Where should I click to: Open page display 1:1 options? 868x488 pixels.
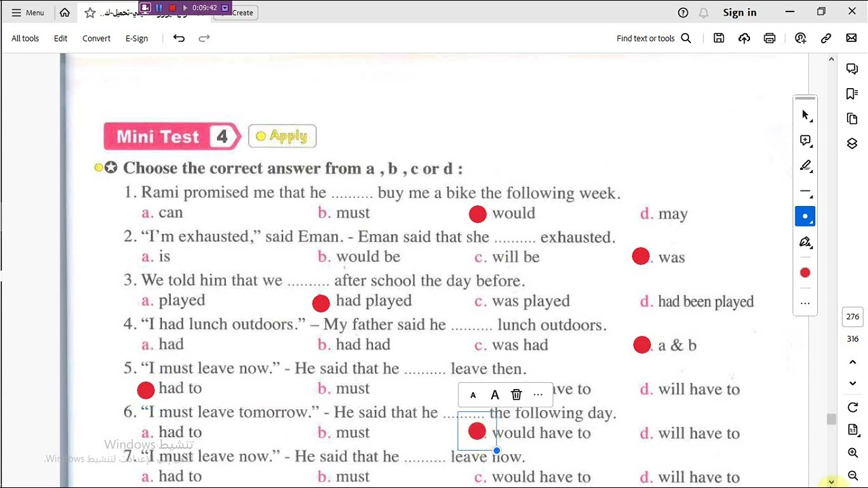[852, 430]
